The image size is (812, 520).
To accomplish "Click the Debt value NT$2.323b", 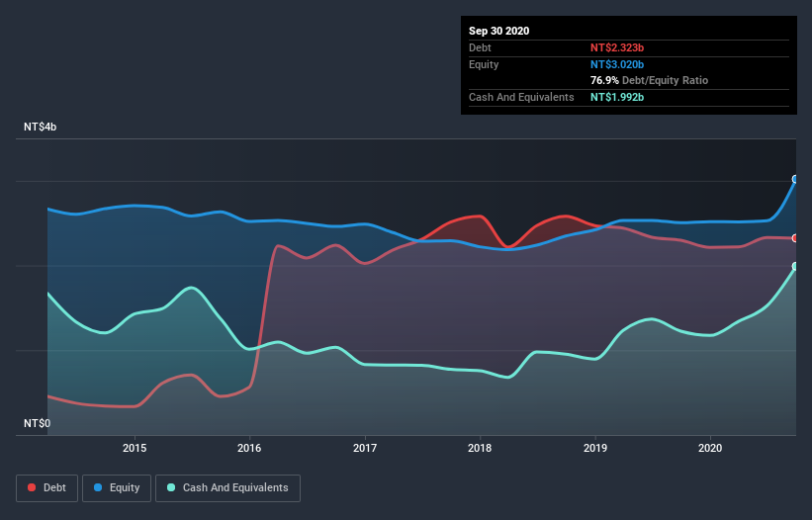I will [x=617, y=47].
